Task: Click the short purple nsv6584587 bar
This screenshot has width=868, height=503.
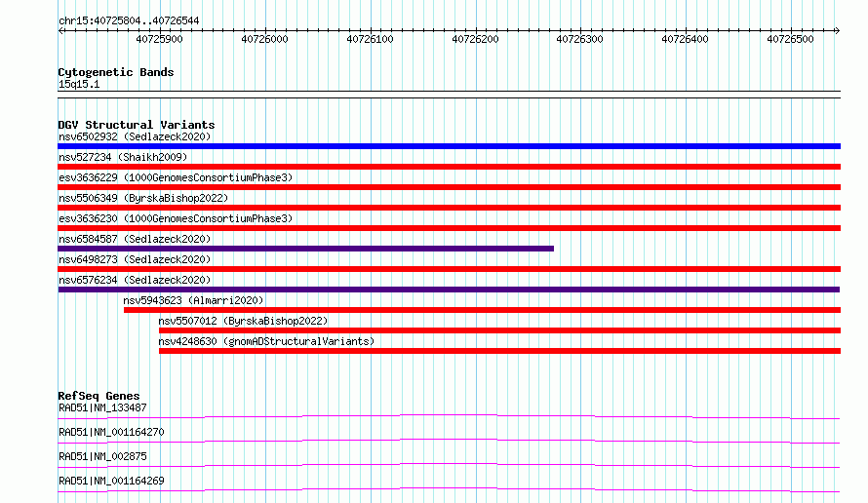Action: [x=306, y=249]
